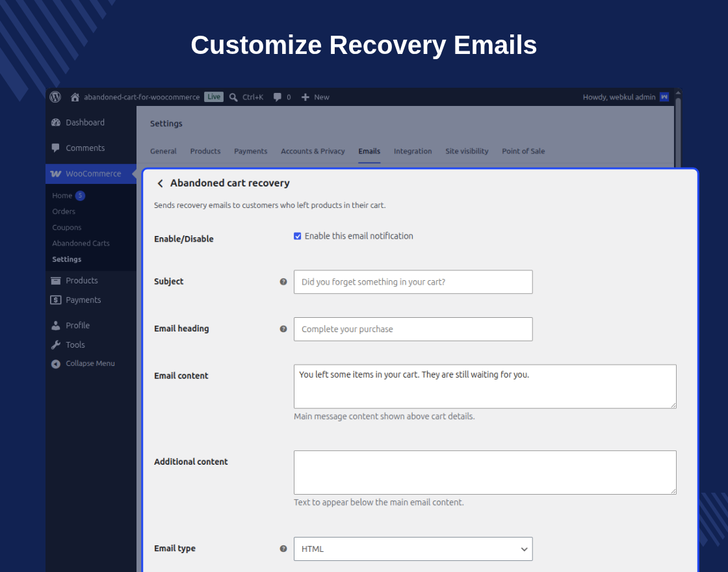Switch to the Integration settings tab
728x572 pixels.
(413, 151)
